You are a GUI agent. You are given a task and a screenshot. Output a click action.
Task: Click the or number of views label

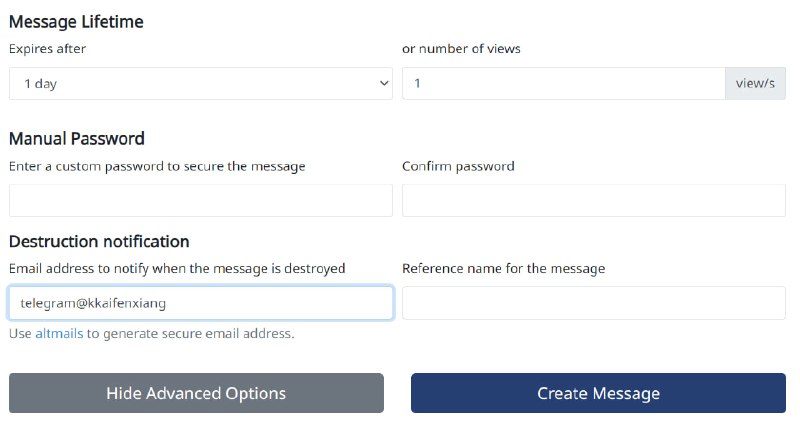(461, 48)
